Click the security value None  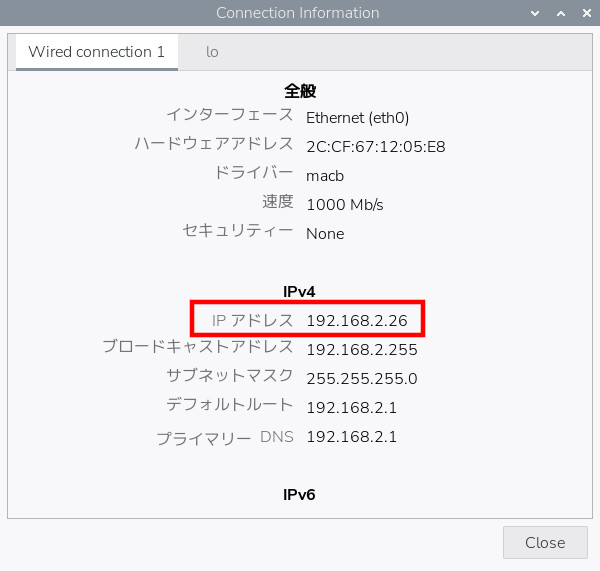[325, 233]
